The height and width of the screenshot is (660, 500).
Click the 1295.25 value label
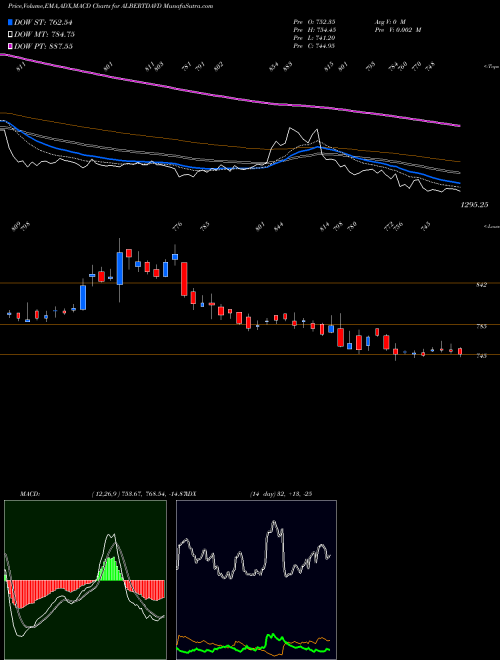click(474, 205)
